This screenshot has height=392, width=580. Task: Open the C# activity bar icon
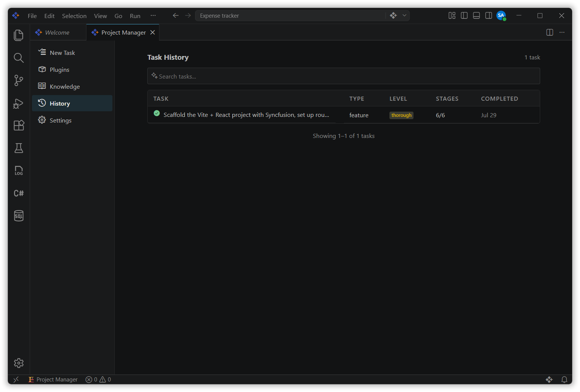(18, 193)
